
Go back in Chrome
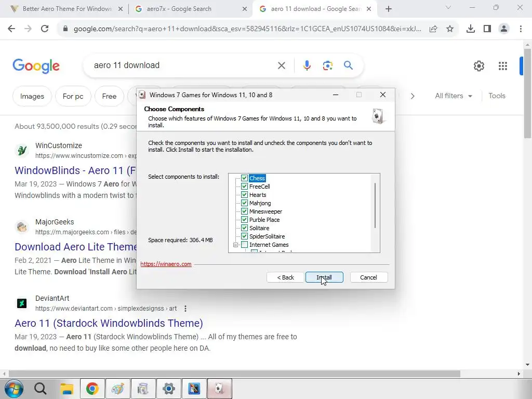[11, 29]
